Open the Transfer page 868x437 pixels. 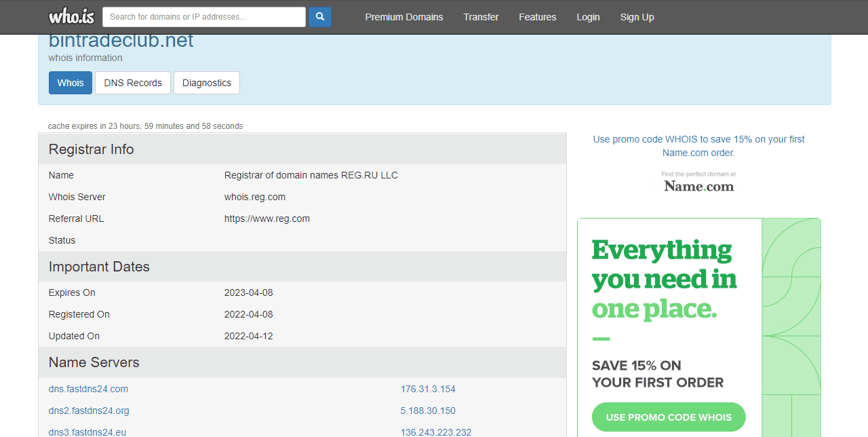(x=481, y=17)
